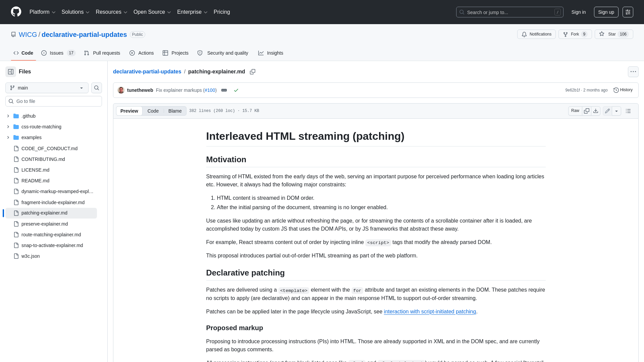This screenshot has width=644, height=362.
Task: Open the Solutions dropdown menu
Action: point(75,12)
